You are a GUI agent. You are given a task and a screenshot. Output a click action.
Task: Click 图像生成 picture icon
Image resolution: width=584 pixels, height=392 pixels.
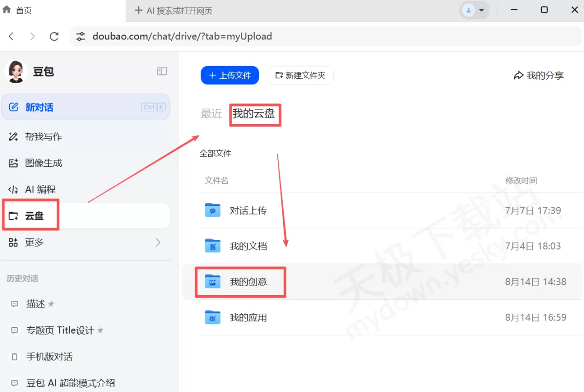point(14,163)
